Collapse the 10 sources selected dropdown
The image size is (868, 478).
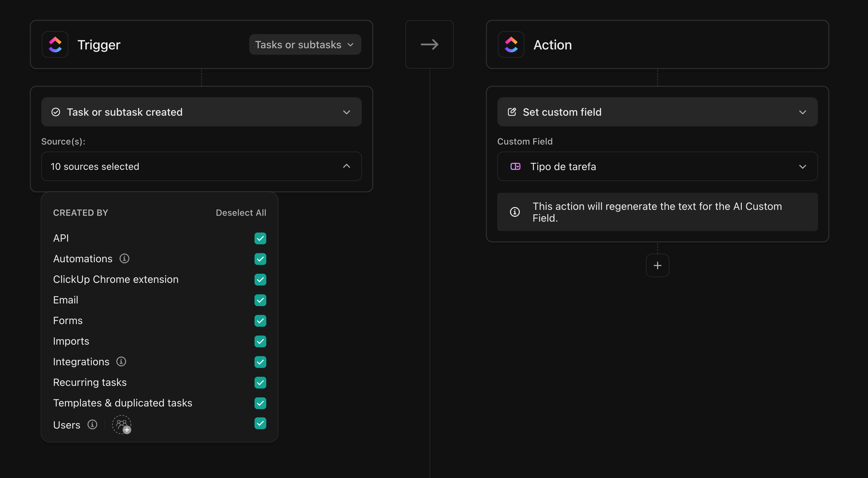(x=201, y=166)
